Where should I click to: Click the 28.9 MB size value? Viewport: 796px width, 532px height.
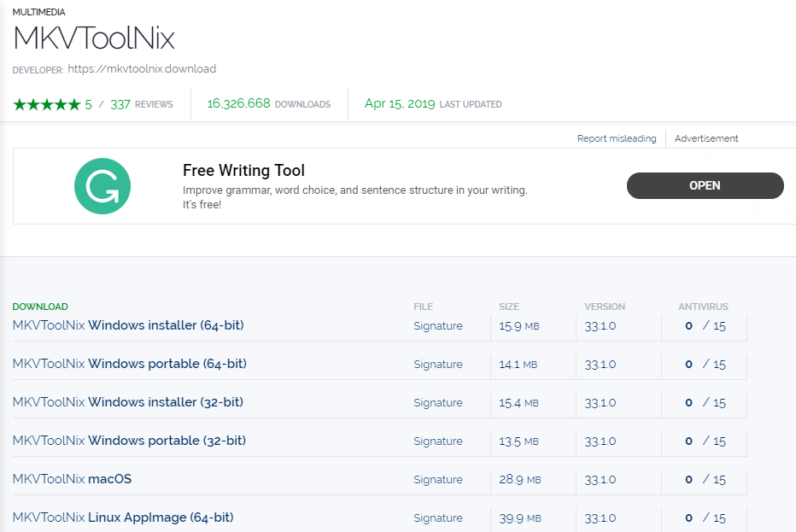[520, 480]
